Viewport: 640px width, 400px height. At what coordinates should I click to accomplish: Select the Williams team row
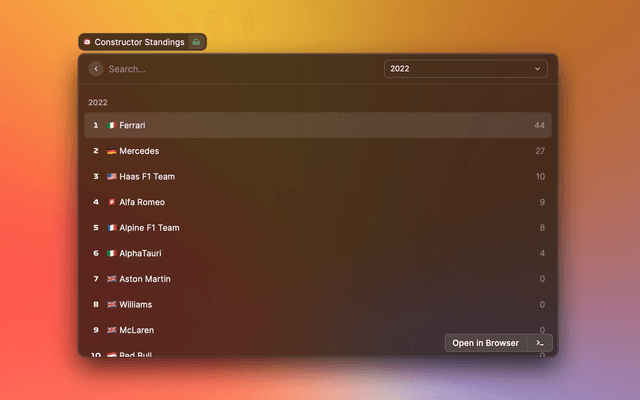pyautogui.click(x=318, y=304)
